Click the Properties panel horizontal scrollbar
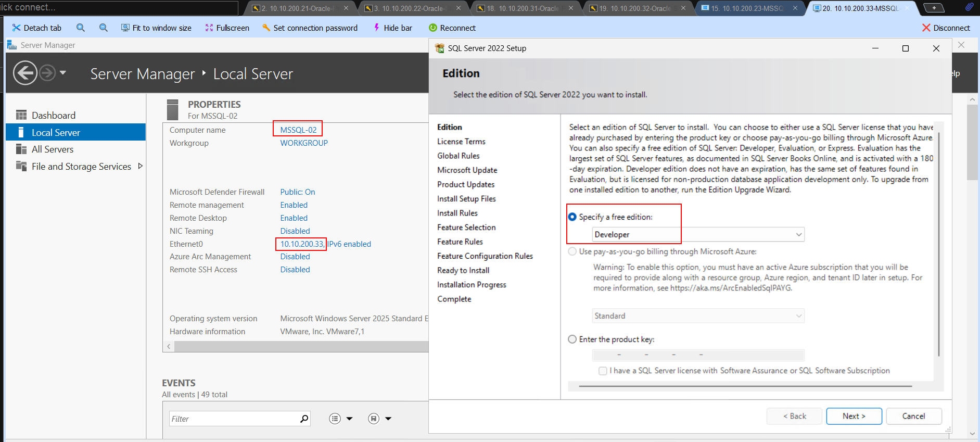Screen dimensions: 980x442 301,346
